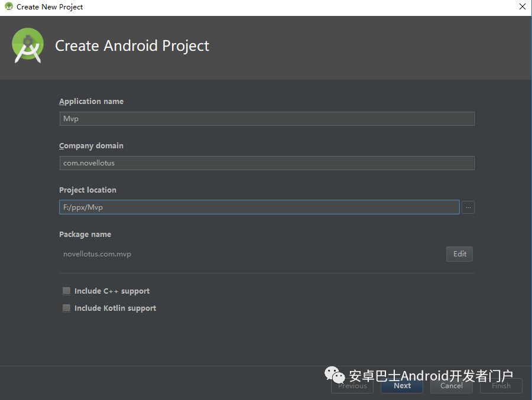The width and height of the screenshot is (532, 400).
Task: Click Next to continue project setup
Action: pyautogui.click(x=401, y=386)
